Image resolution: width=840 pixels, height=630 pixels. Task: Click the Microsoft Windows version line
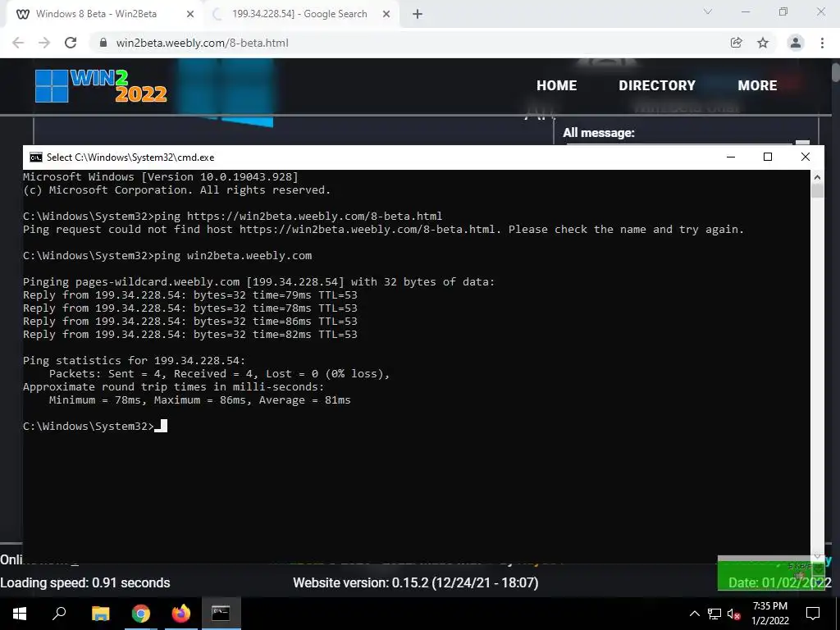(x=161, y=177)
